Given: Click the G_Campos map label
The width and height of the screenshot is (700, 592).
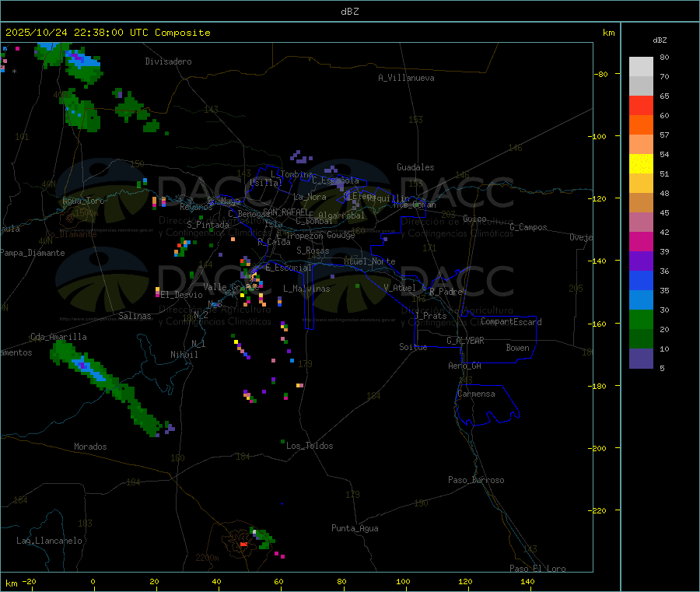Looking at the screenshot, I should 529,227.
